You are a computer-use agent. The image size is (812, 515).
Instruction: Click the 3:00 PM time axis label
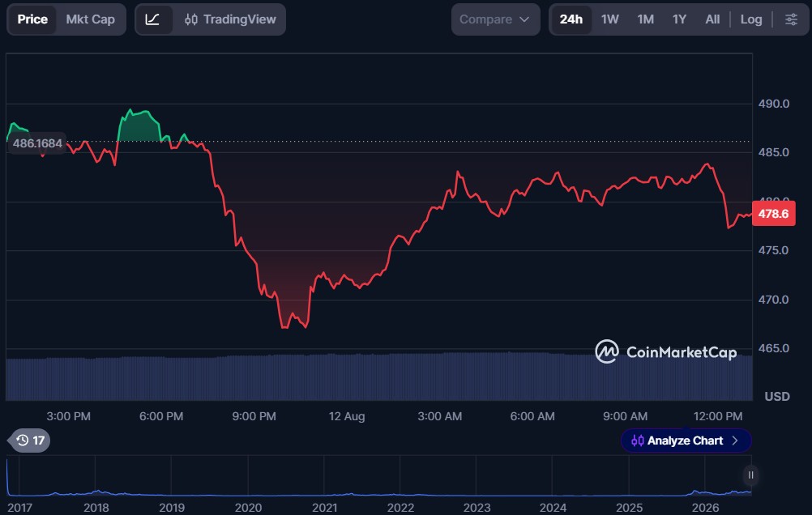point(68,416)
